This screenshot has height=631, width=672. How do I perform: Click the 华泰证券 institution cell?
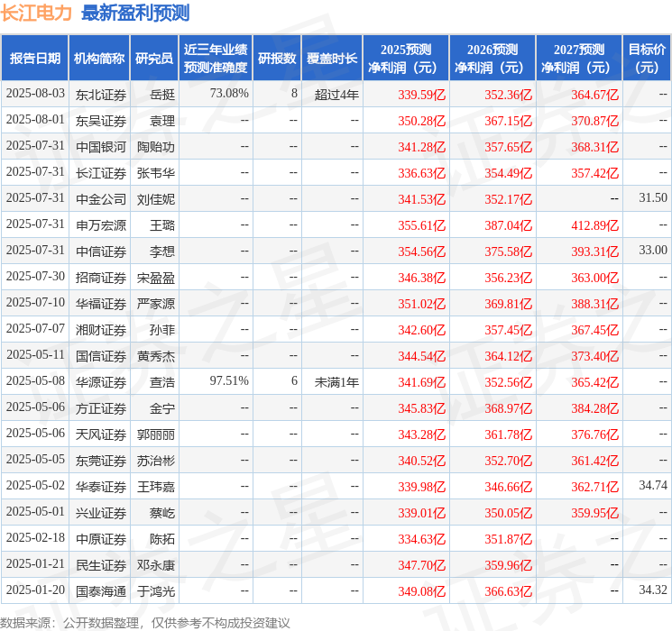[101, 487]
